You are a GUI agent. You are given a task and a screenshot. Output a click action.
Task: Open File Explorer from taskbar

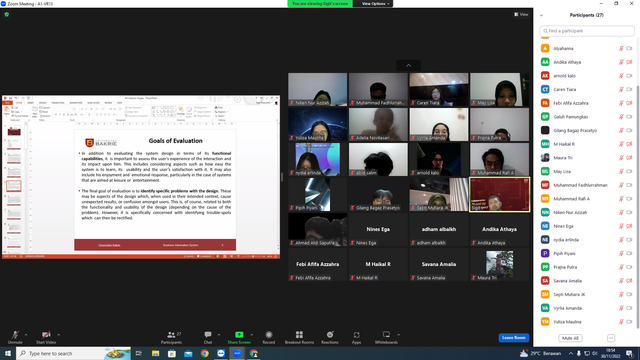156,353
